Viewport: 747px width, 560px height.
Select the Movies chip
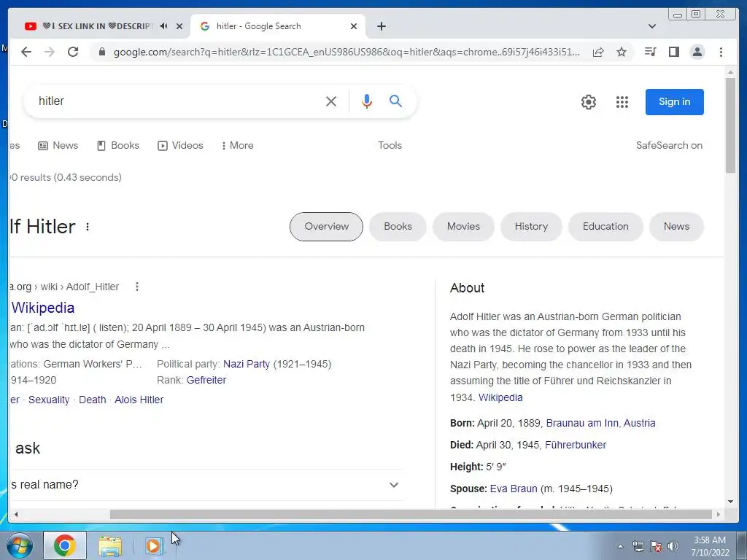click(x=463, y=227)
